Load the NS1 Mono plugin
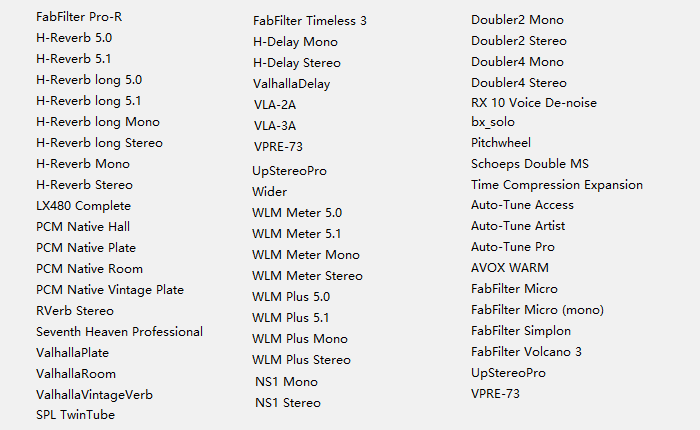The height and width of the screenshot is (430, 700). point(286,382)
